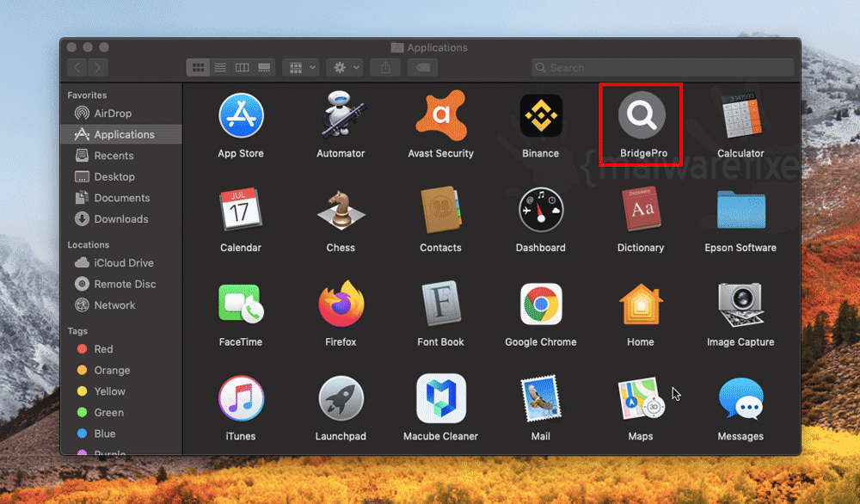Open the Calendar app icon

[x=241, y=209]
